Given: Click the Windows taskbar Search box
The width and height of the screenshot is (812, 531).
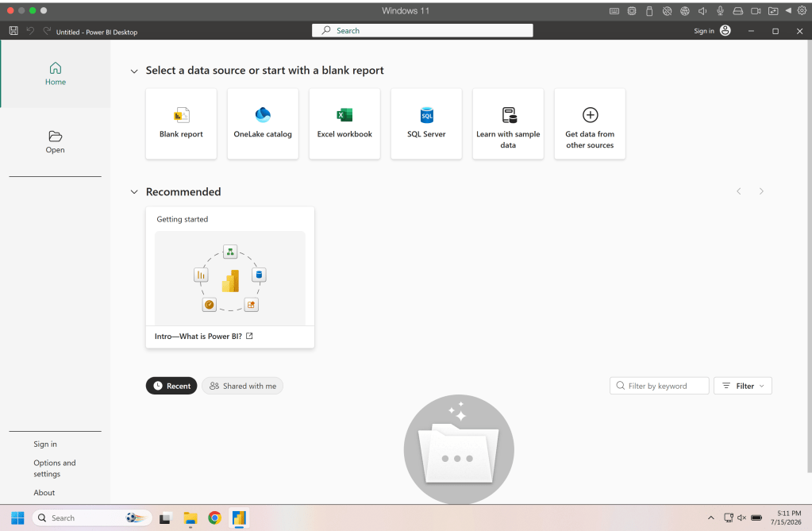Looking at the screenshot, I should [92, 518].
